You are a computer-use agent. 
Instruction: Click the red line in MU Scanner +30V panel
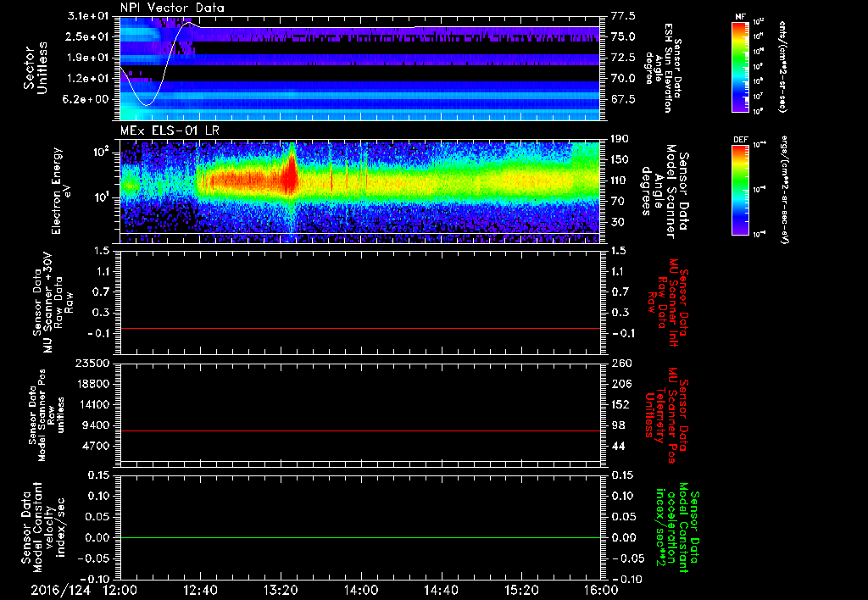pyautogui.click(x=359, y=328)
